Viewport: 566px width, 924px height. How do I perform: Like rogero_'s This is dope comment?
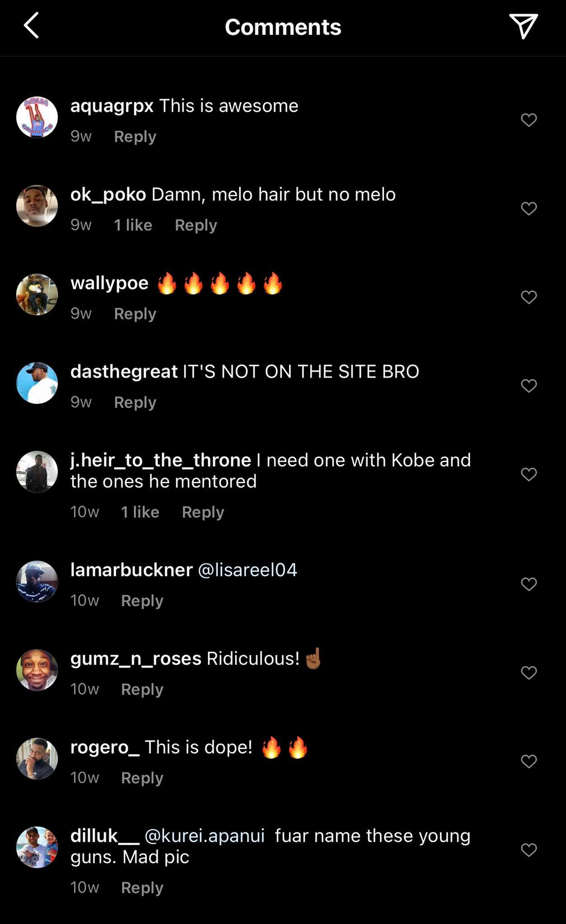529,762
